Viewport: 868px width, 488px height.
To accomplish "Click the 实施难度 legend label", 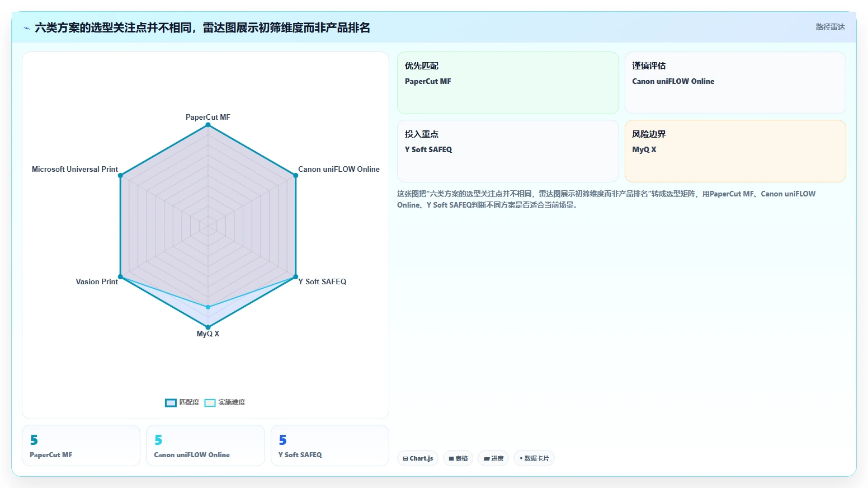I will (x=232, y=402).
